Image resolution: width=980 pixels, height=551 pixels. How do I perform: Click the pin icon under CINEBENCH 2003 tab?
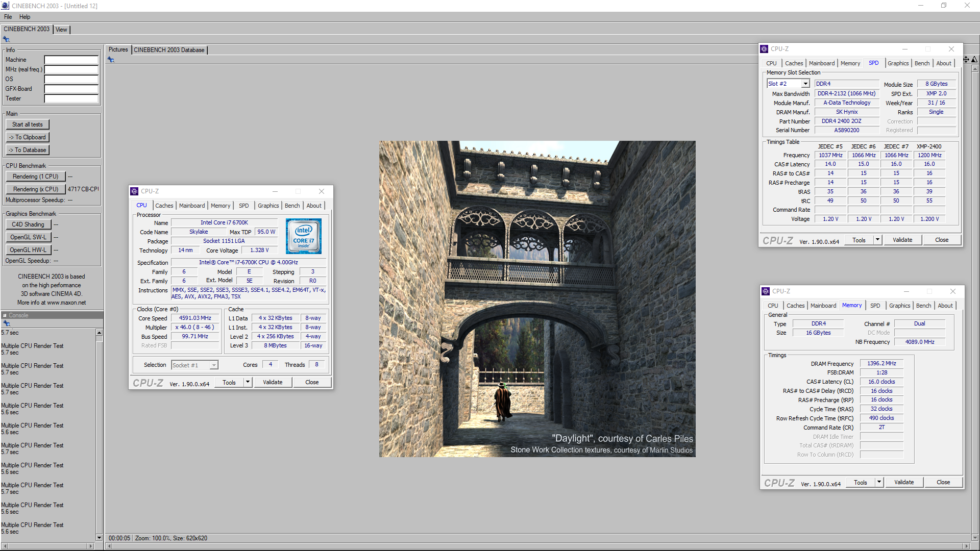(6, 39)
